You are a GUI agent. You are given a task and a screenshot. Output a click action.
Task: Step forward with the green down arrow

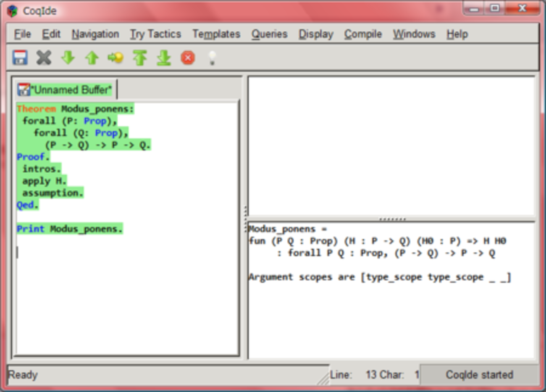(x=68, y=58)
